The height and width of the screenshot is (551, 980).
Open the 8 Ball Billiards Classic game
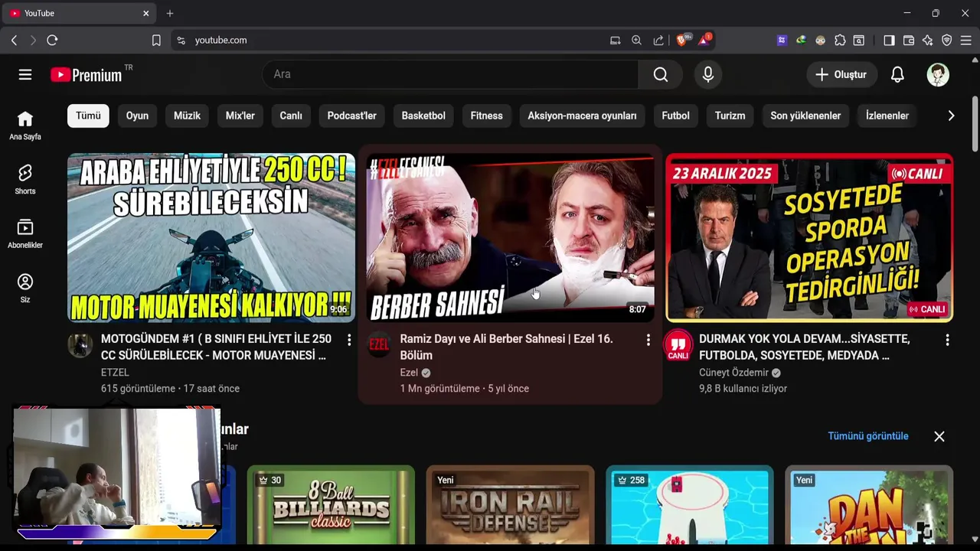pos(331,505)
